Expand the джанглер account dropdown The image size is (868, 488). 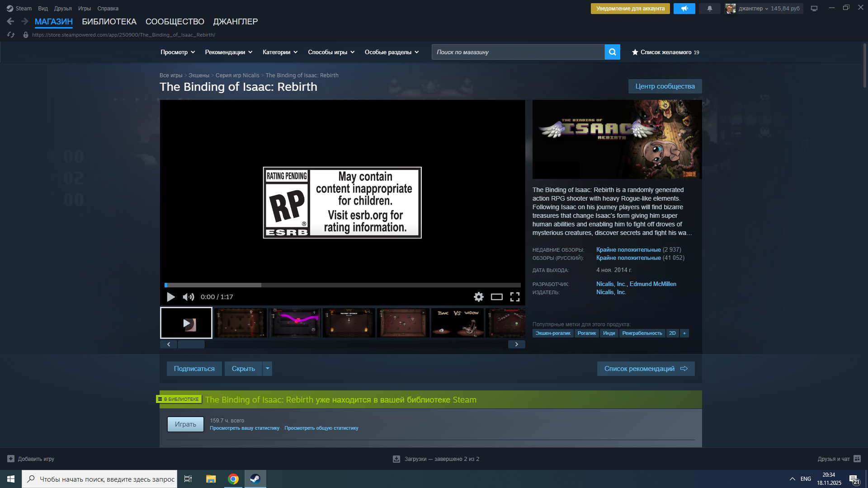[766, 9]
